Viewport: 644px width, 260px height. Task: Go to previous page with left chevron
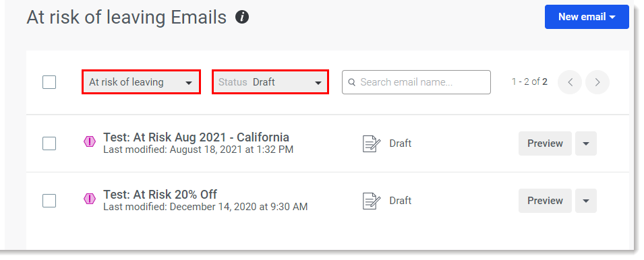click(570, 82)
